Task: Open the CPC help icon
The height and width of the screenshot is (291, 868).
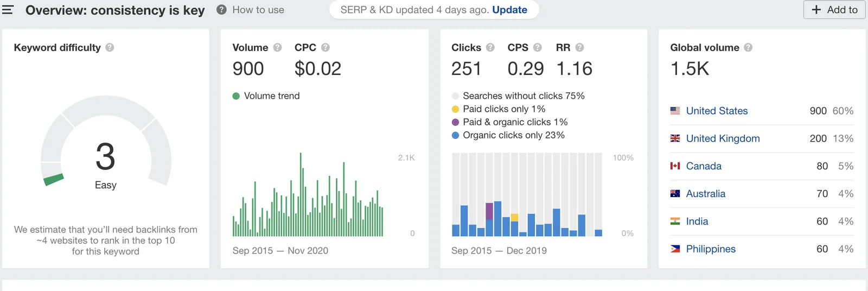Action: point(325,47)
